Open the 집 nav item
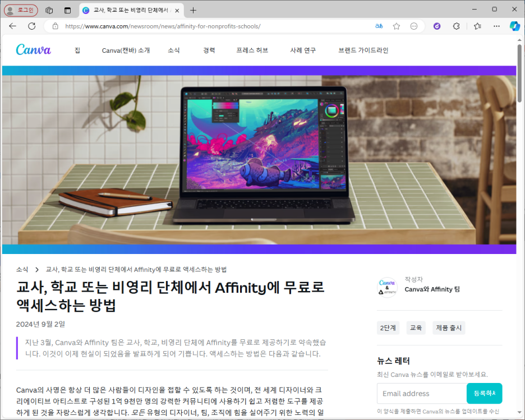Viewport: 525px width, 420px height. click(x=77, y=50)
